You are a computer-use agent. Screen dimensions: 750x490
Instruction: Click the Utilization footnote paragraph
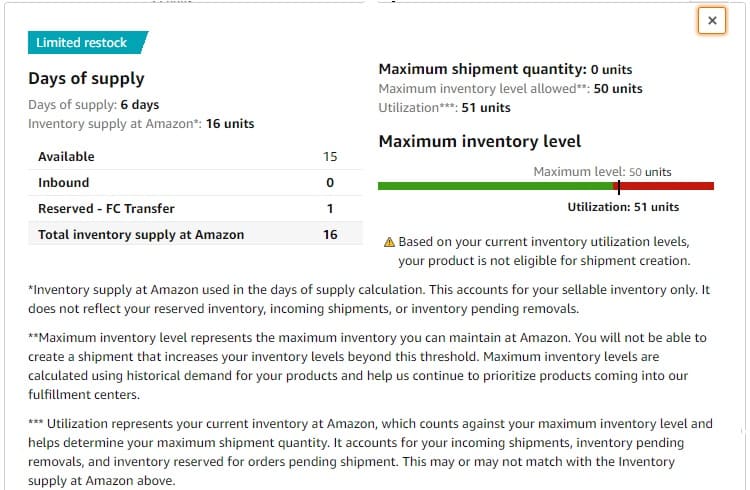point(370,452)
